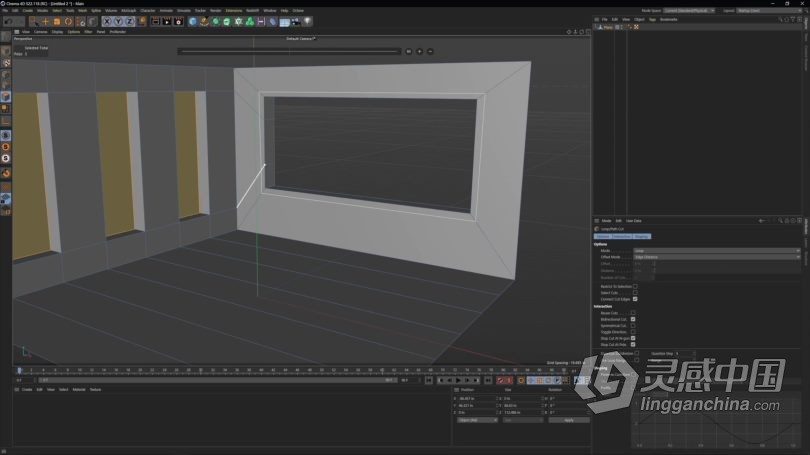Open the User Data menu in Attributes
Image resolution: width=810 pixels, height=455 pixels.
pyautogui.click(x=633, y=221)
